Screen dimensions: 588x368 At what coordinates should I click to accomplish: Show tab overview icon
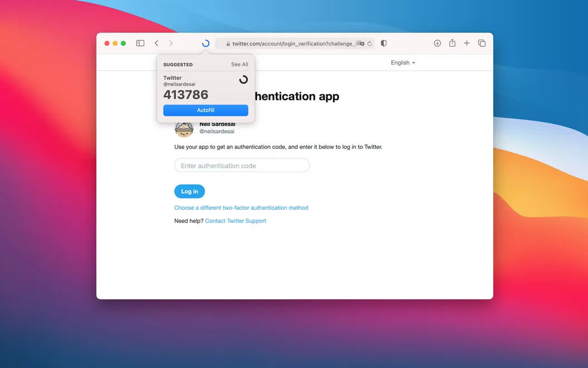[482, 43]
